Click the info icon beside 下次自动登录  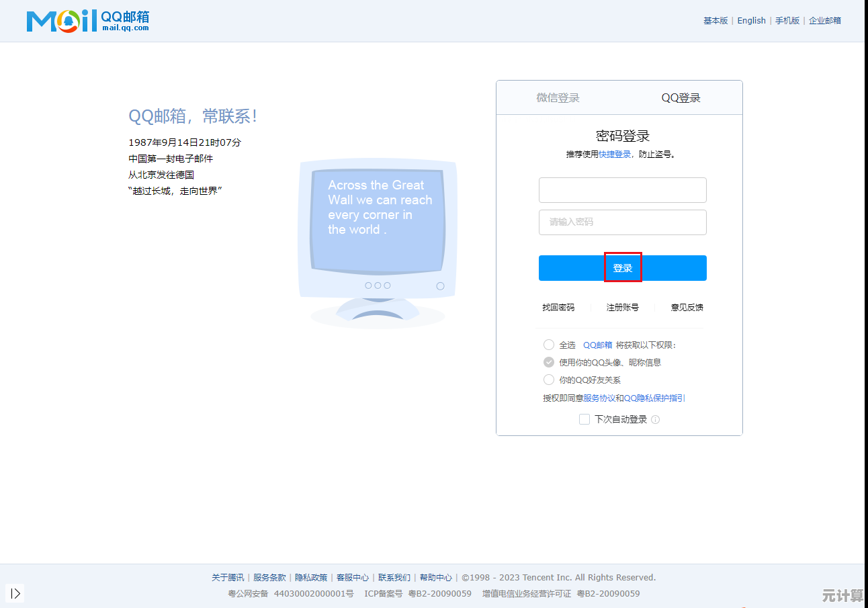655,420
